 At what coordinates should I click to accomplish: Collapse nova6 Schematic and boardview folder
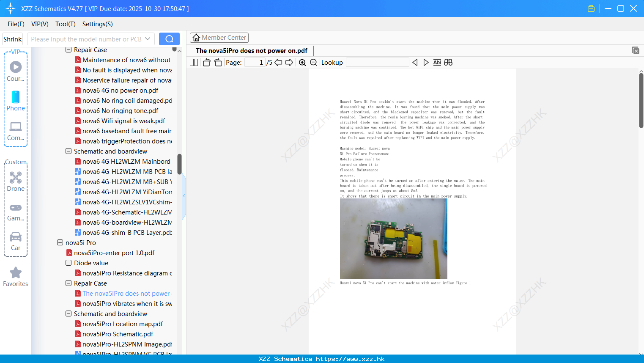pyautogui.click(x=69, y=151)
